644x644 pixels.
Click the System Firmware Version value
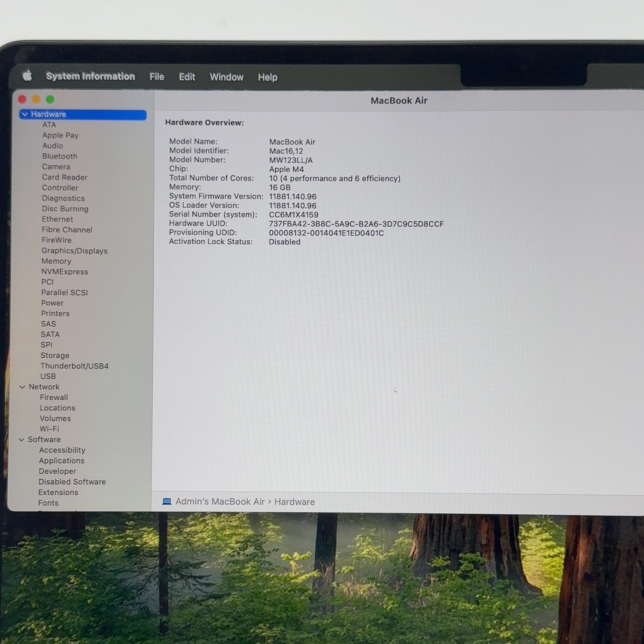click(293, 197)
